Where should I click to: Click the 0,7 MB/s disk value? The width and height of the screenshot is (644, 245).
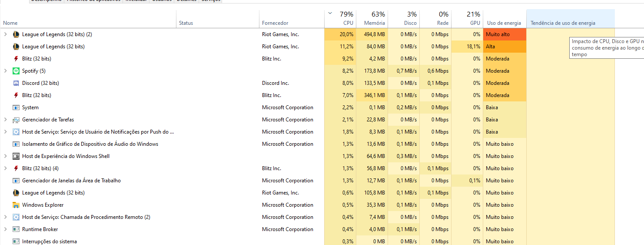(x=407, y=71)
